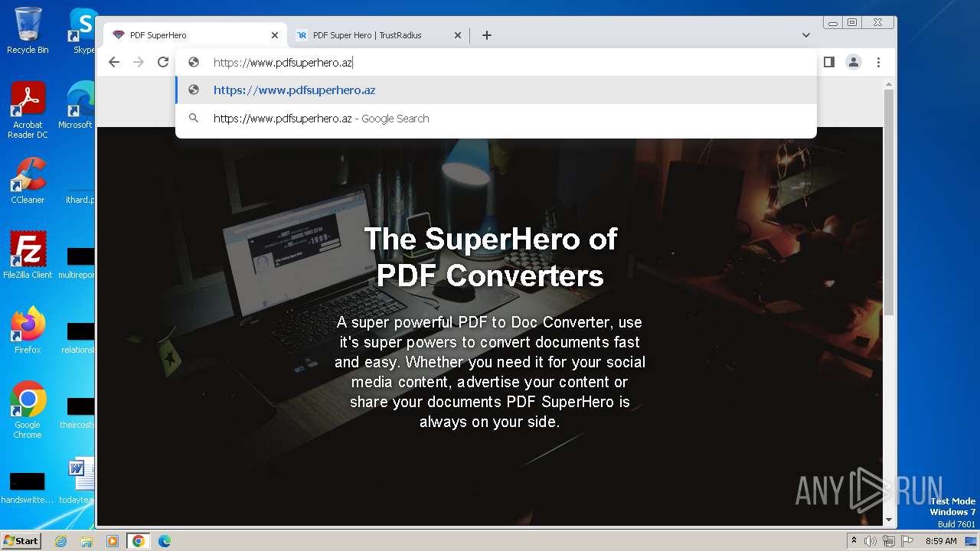Image resolution: width=980 pixels, height=551 pixels.
Task: Go back using the browser back arrow
Action: (114, 62)
